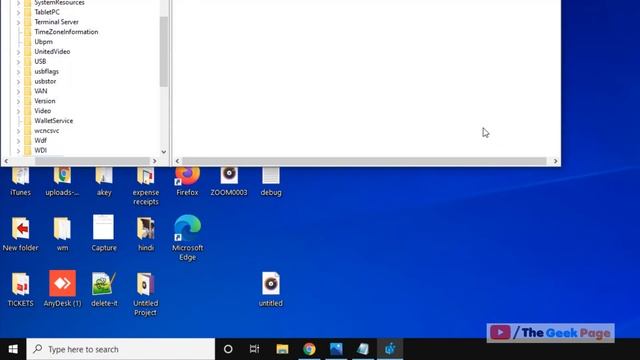Expand the Video registry key
Screen dimensions: 640x360
click(18, 111)
